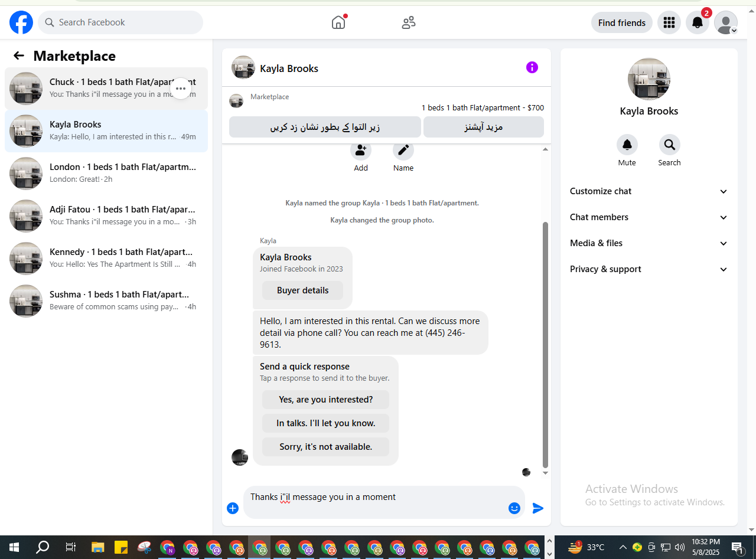The image size is (756, 559).
Task: Click the purple conversation info icon
Action: pos(532,67)
